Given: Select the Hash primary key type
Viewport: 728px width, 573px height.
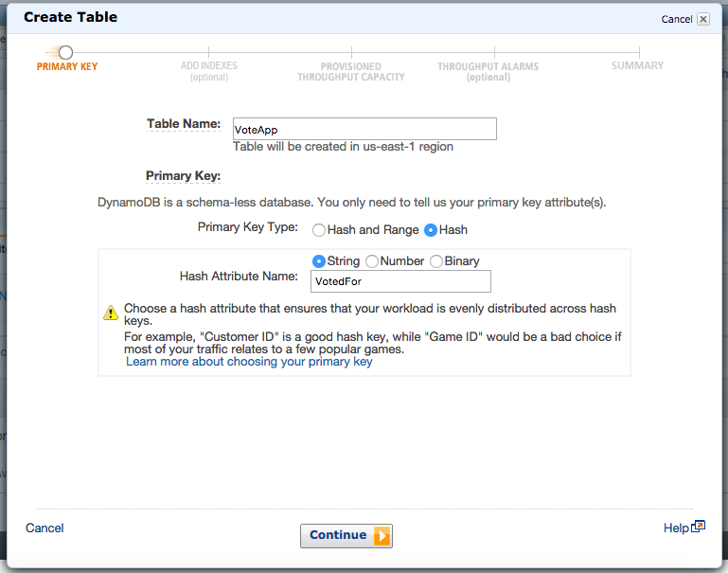Looking at the screenshot, I should pyautogui.click(x=431, y=230).
